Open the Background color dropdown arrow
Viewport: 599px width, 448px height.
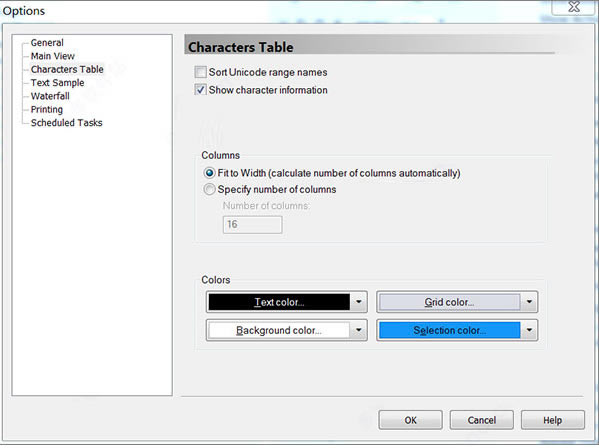359,330
